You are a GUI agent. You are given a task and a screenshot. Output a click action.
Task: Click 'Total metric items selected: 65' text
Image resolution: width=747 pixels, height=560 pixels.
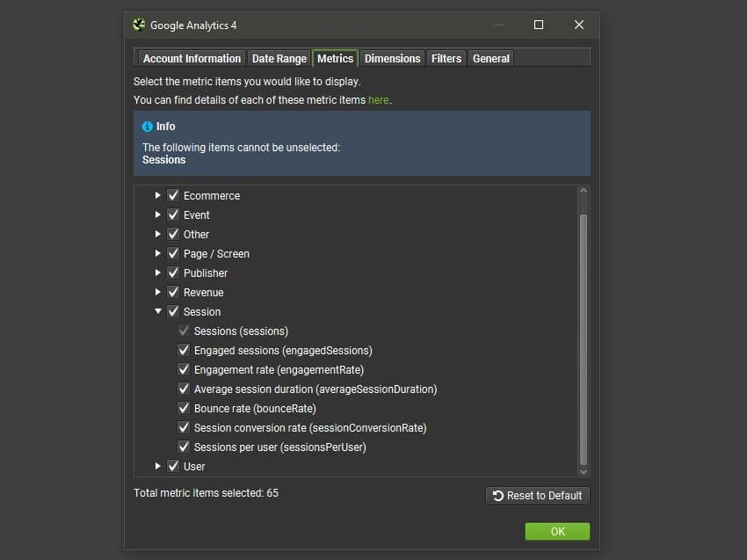click(x=206, y=493)
